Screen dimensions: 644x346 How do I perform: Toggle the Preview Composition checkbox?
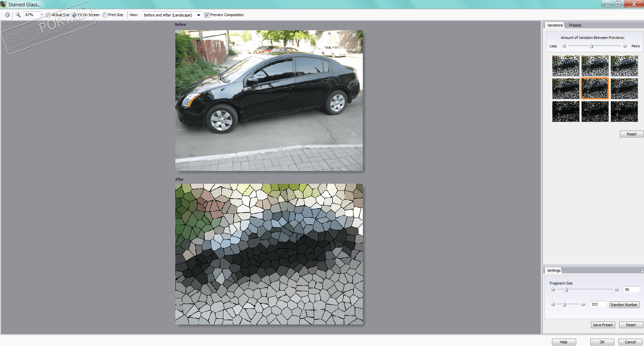tap(207, 15)
